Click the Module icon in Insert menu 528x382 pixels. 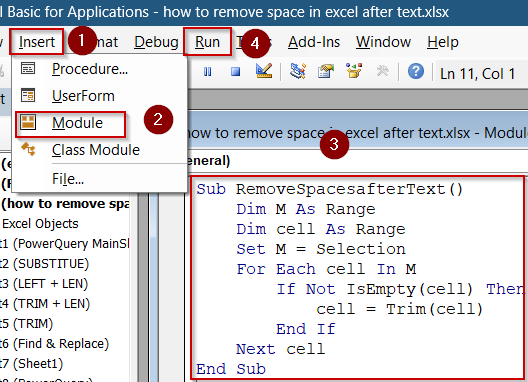tap(28, 122)
